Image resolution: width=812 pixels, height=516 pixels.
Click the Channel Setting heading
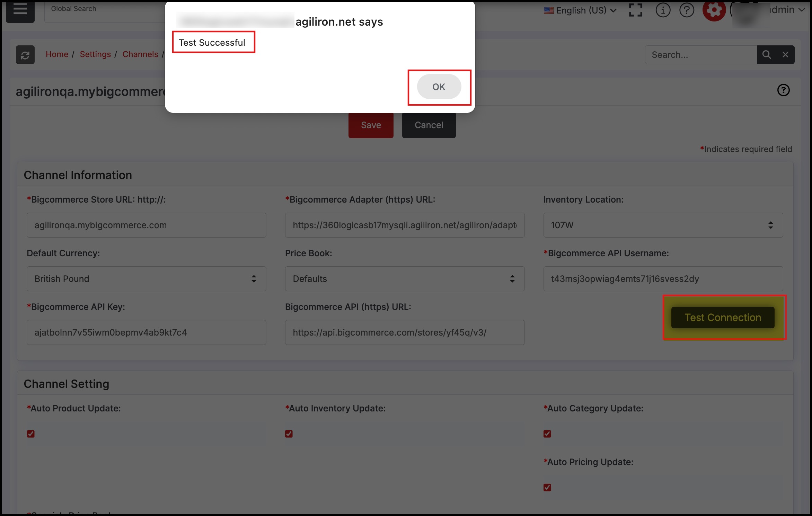click(x=67, y=384)
